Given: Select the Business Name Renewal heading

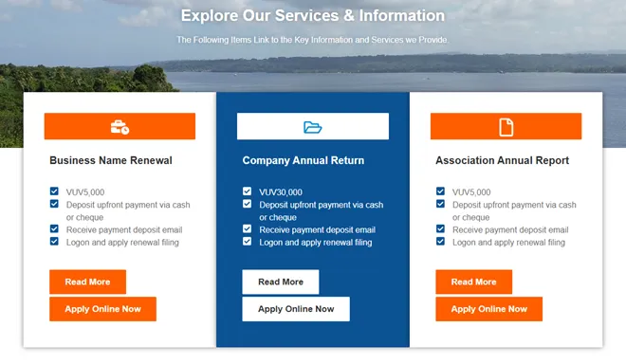Looking at the screenshot, I should (111, 160).
